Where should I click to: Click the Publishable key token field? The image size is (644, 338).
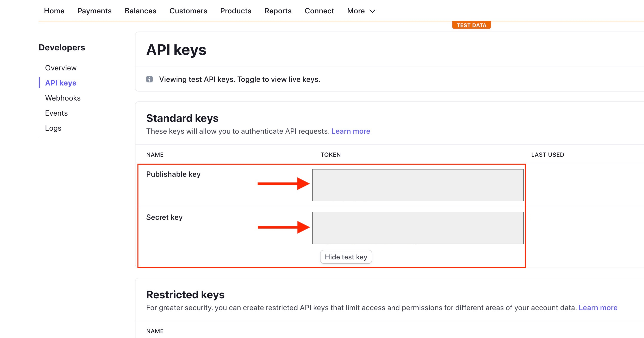click(418, 185)
